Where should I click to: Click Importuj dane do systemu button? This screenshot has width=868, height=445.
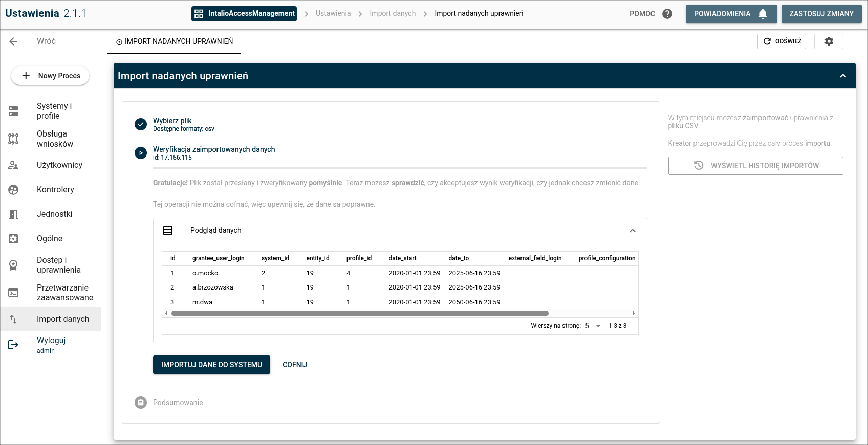pyautogui.click(x=211, y=365)
